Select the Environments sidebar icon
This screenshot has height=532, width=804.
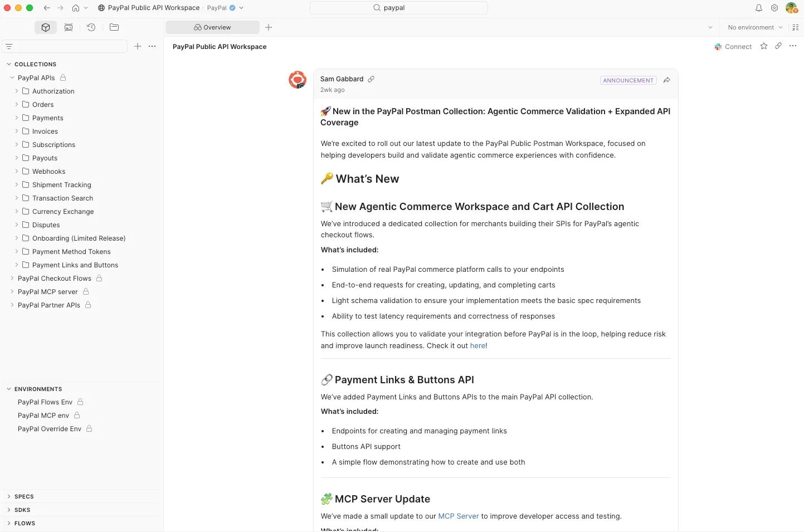[69, 27]
